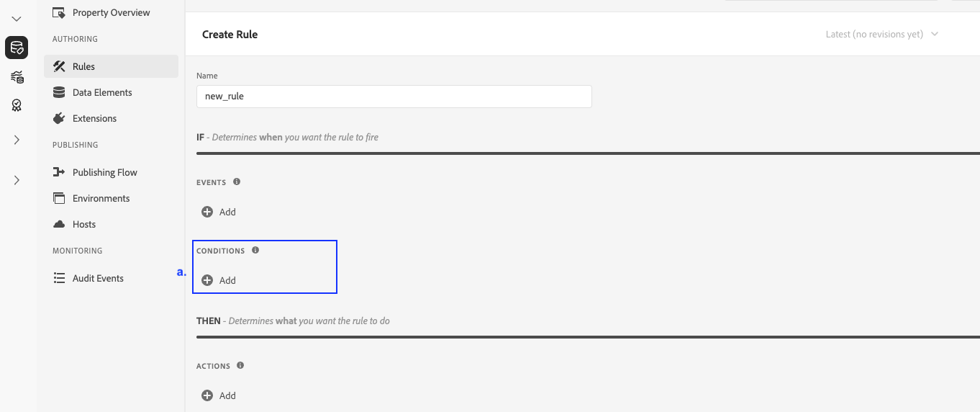Viewport: 980px width, 412px height.
Task: Collapse the down chevron atop the left rail
Action: coord(17,19)
